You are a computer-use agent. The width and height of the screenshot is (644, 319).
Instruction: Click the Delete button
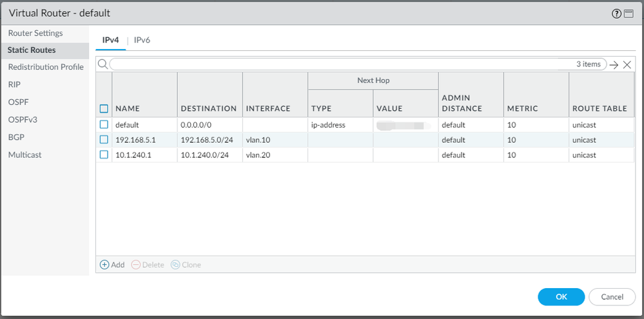(x=148, y=265)
